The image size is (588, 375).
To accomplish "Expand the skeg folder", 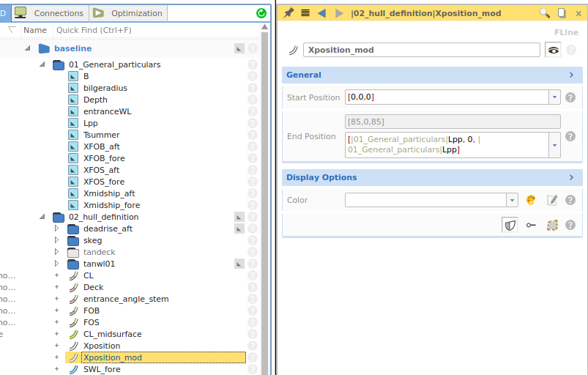I will [x=56, y=240].
